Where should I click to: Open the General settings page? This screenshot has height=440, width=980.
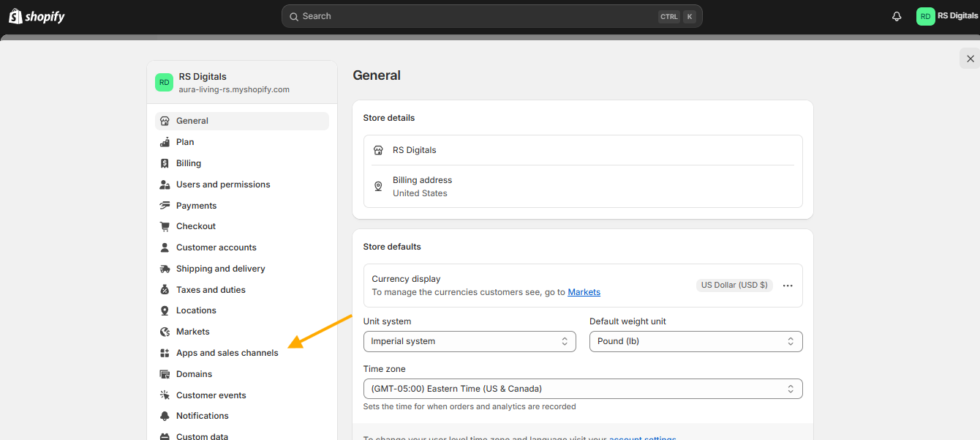coord(242,121)
